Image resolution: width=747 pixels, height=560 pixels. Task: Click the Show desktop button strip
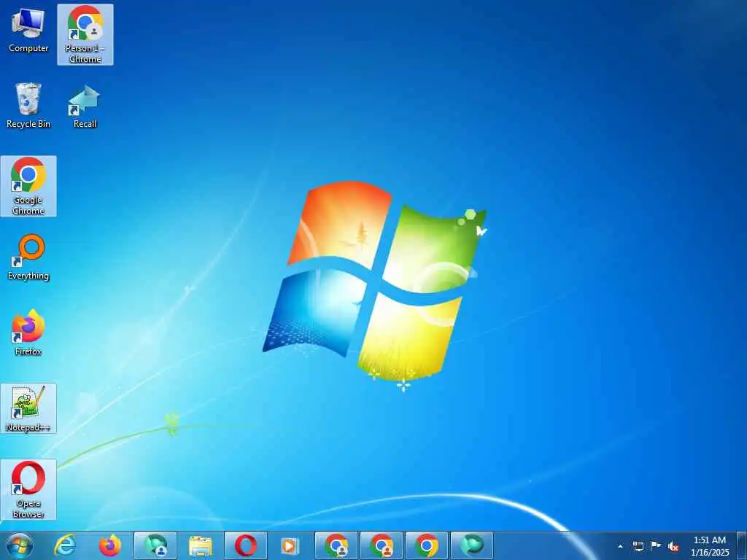[742, 546]
